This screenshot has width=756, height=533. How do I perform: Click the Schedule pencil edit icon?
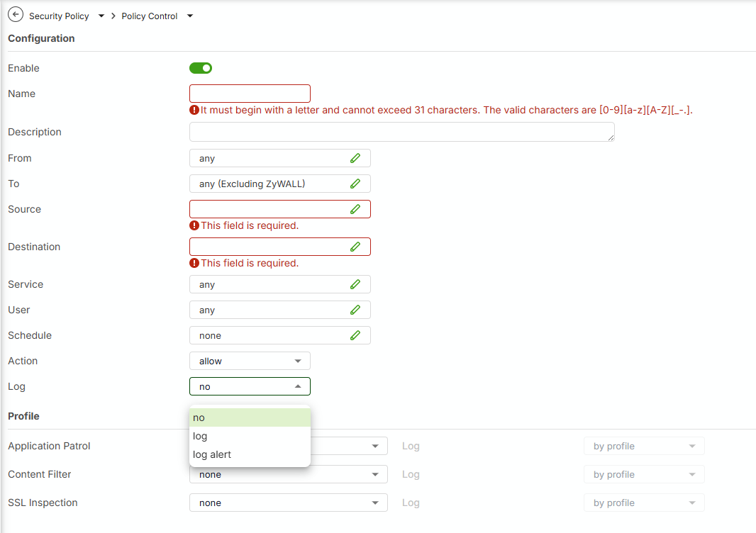pos(355,335)
